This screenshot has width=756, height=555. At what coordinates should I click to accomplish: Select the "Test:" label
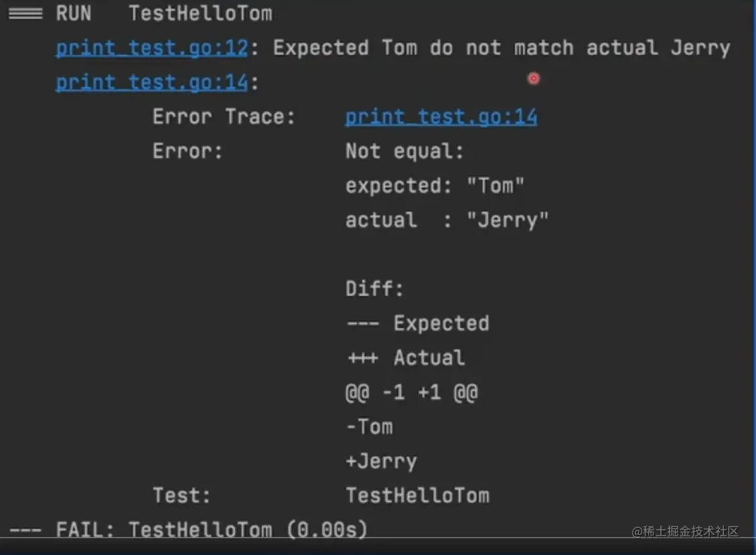(x=181, y=496)
